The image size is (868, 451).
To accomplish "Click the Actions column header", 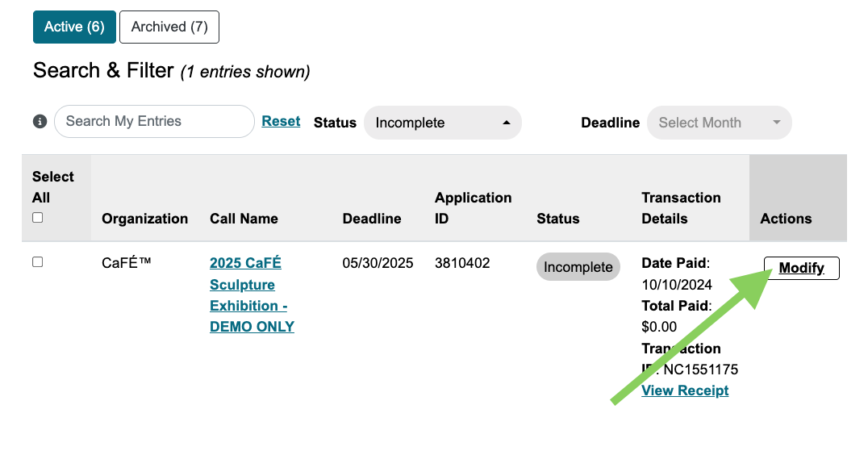I will tap(786, 219).
